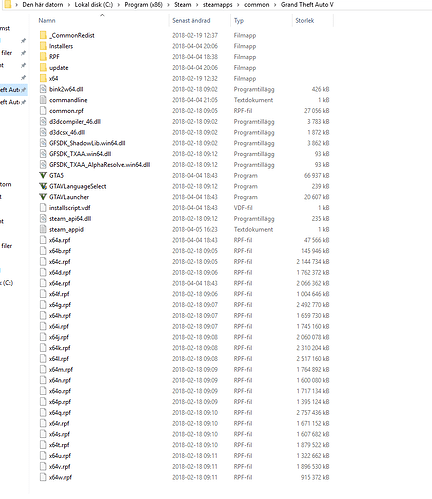Viewport: 432px width, 499px height.
Task: Click the steam_appid text file icon
Action: (43, 229)
